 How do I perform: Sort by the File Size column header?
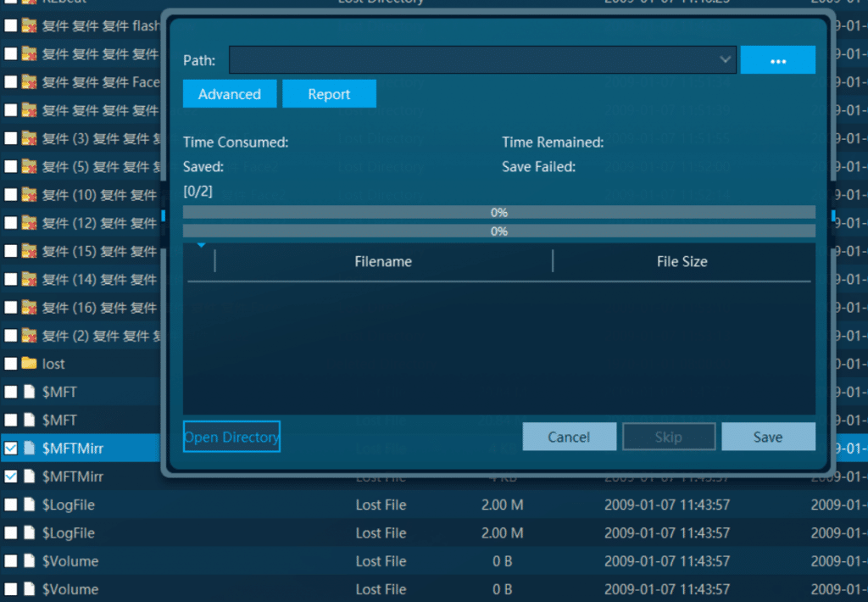(682, 262)
